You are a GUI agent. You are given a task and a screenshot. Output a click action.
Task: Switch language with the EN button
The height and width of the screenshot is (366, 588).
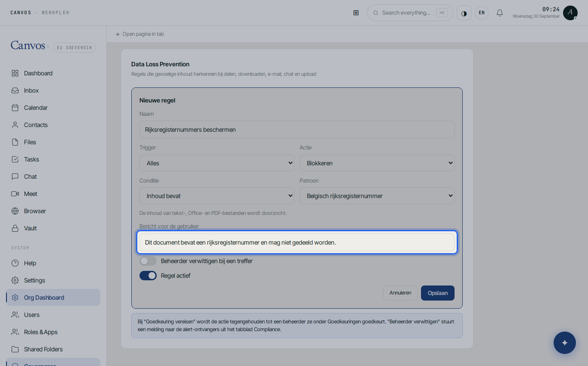[x=482, y=13]
